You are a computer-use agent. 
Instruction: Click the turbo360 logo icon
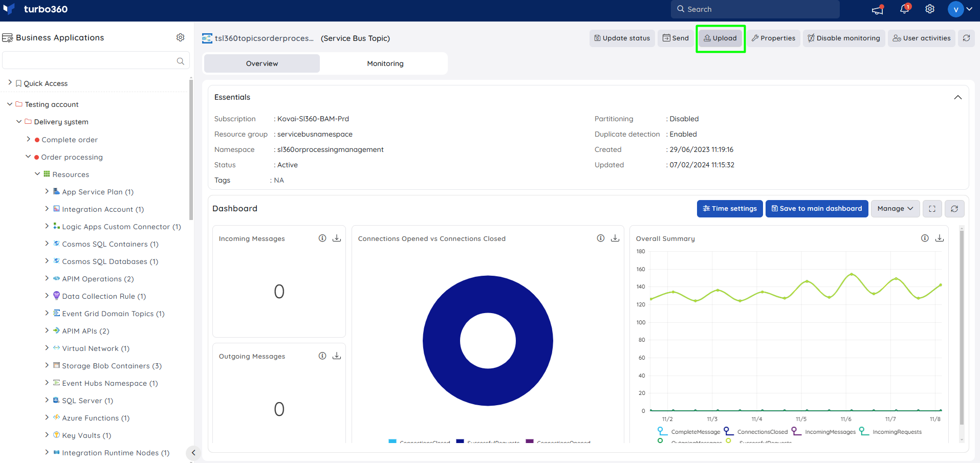[9, 9]
